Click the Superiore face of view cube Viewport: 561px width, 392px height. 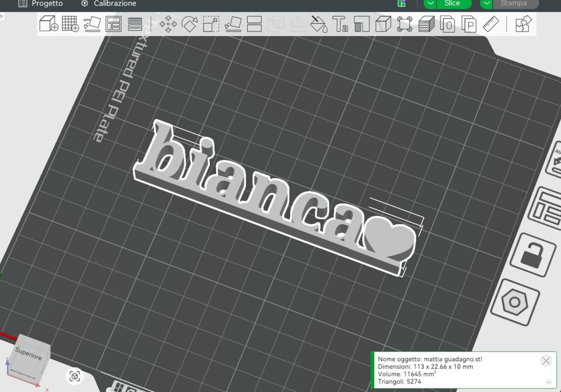coord(29,353)
